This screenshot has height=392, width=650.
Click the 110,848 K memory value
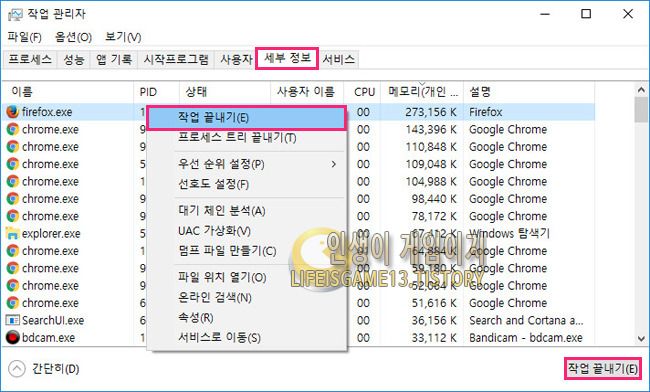point(432,147)
